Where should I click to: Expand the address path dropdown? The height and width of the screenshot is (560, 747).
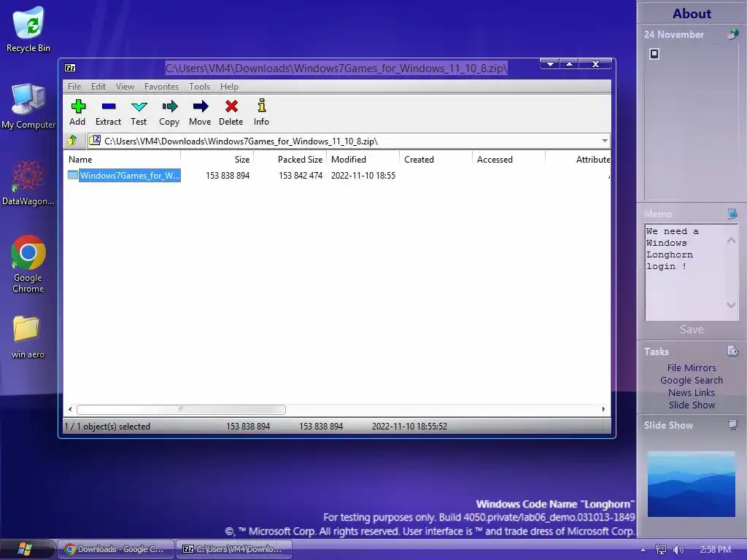605,141
